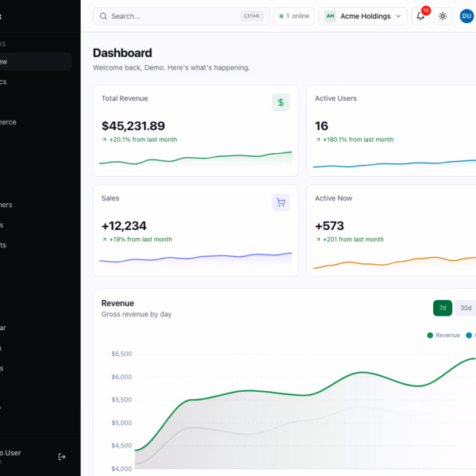Click the green online status dot
This screenshot has width=476, height=476.
pos(281,16)
